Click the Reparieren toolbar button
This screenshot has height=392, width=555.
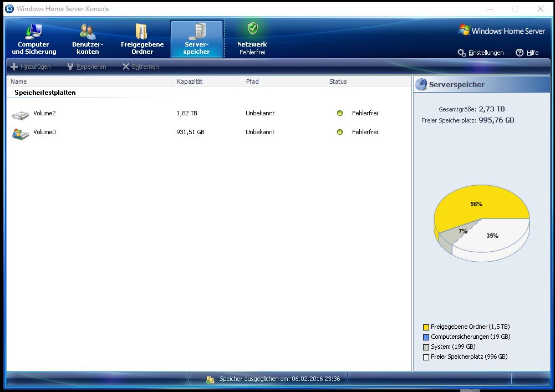click(86, 67)
